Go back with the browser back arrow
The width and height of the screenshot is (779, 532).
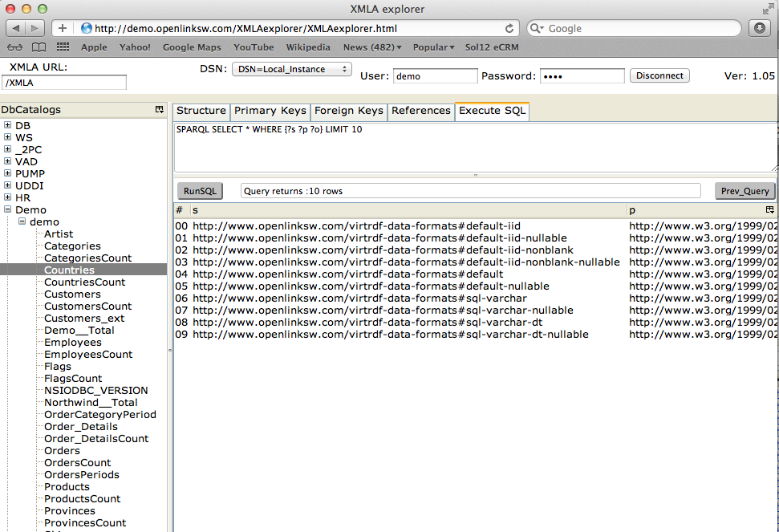15,28
